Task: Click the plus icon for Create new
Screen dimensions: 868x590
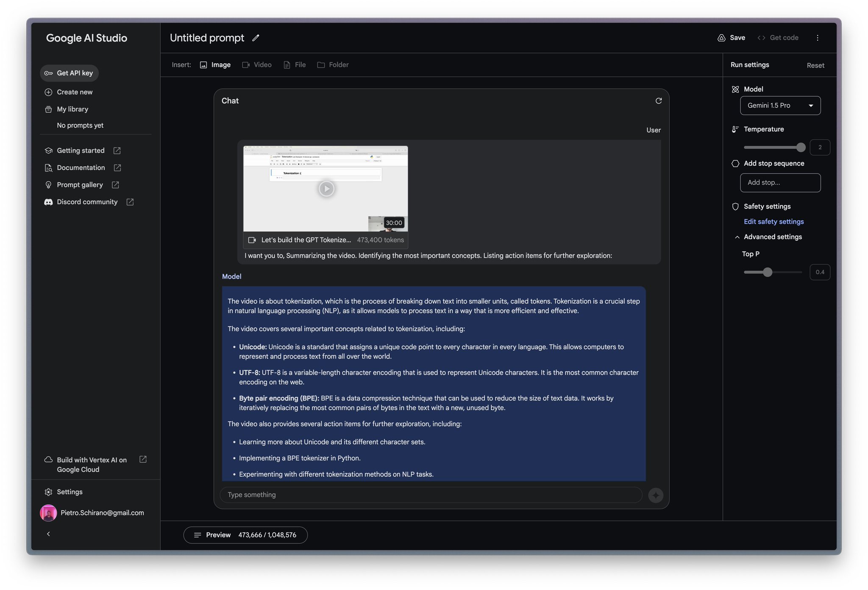Action: [x=48, y=92]
